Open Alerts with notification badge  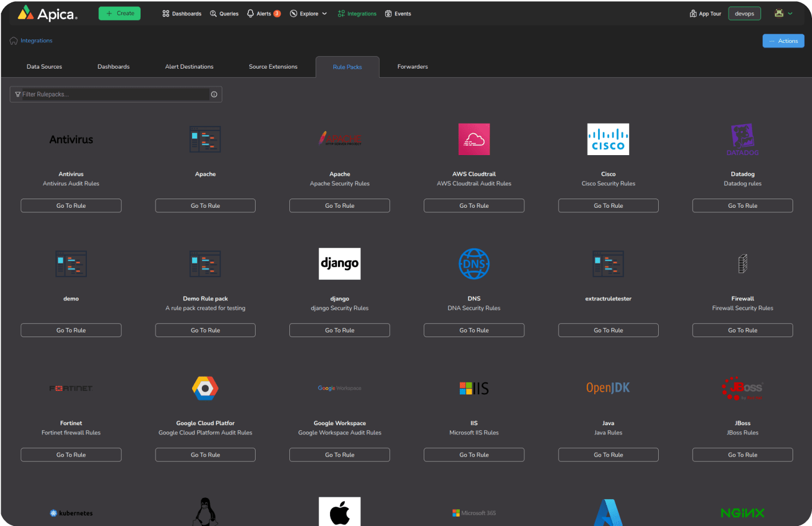point(264,14)
